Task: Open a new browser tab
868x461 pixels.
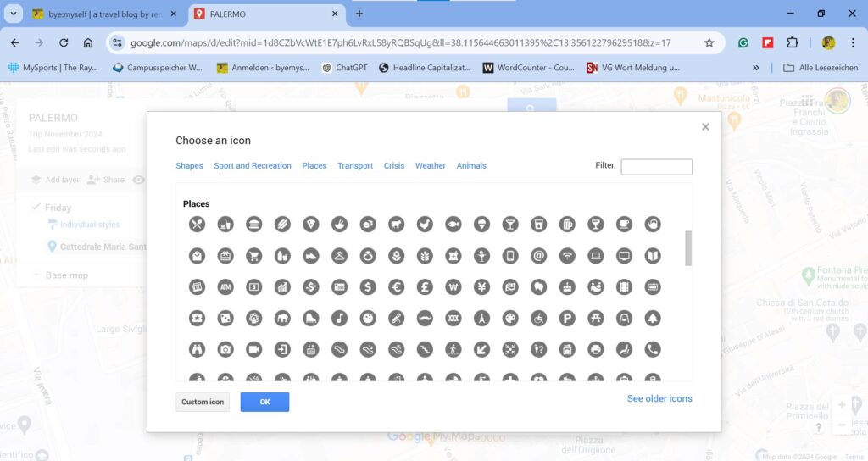Action: [x=359, y=14]
